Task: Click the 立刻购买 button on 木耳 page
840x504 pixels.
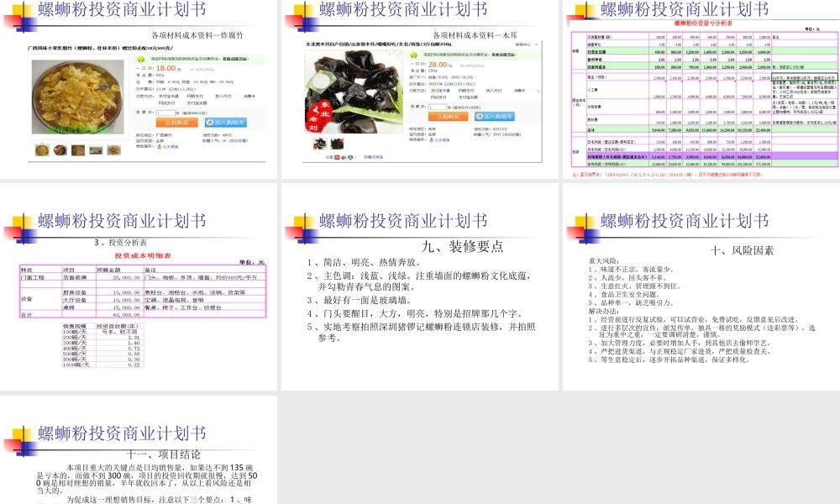Action: pyautogui.click(x=448, y=117)
